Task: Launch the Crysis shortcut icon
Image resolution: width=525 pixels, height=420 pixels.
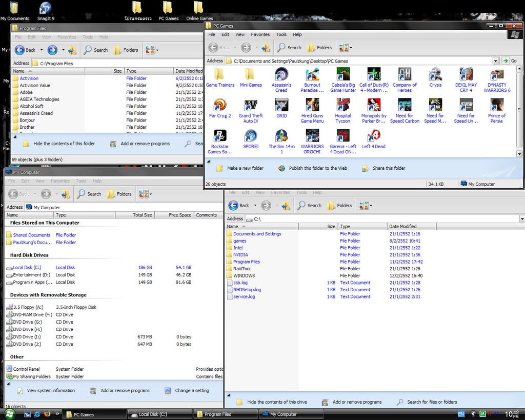Action: [x=435, y=75]
